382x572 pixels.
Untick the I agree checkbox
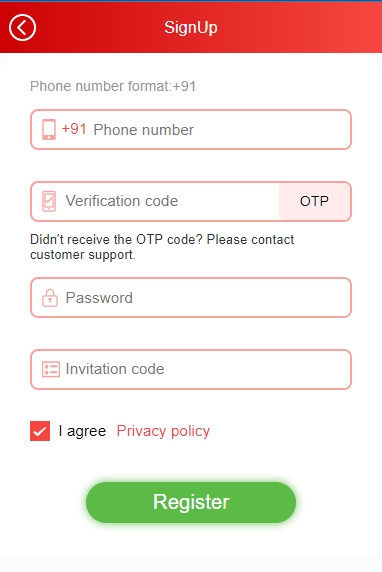[x=40, y=431]
